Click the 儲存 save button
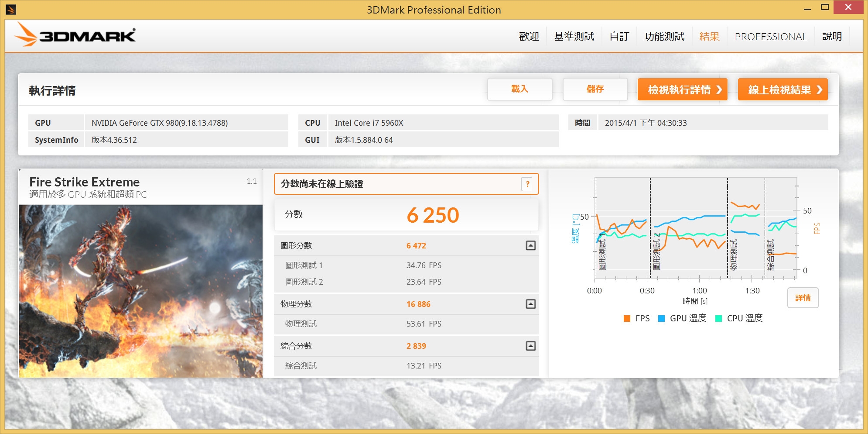868x434 pixels. pos(595,89)
